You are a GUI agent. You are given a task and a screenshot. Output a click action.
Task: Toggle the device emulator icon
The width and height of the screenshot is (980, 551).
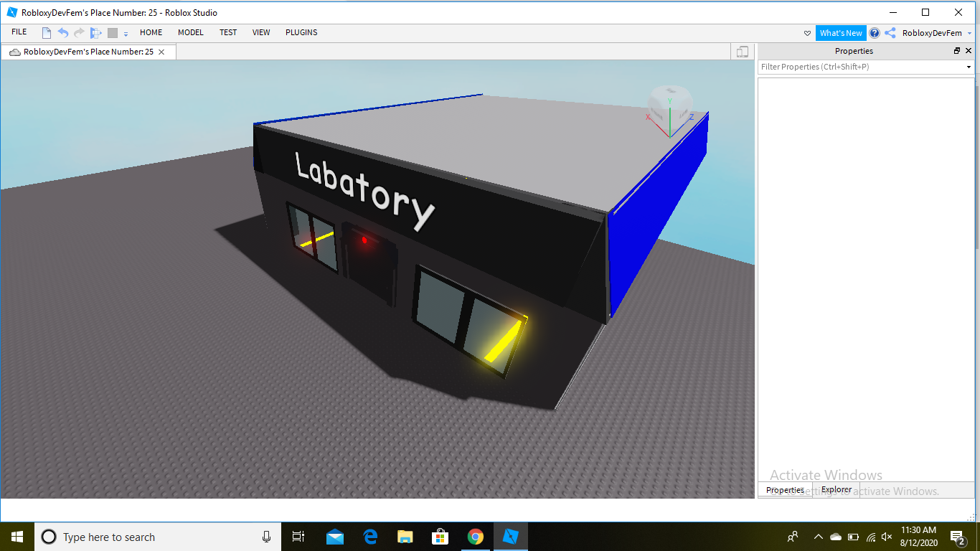coord(743,52)
